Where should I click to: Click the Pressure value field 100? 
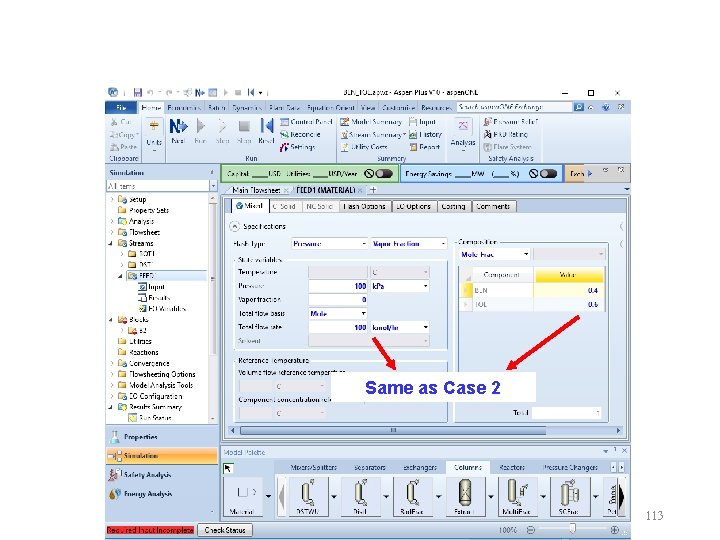338,286
